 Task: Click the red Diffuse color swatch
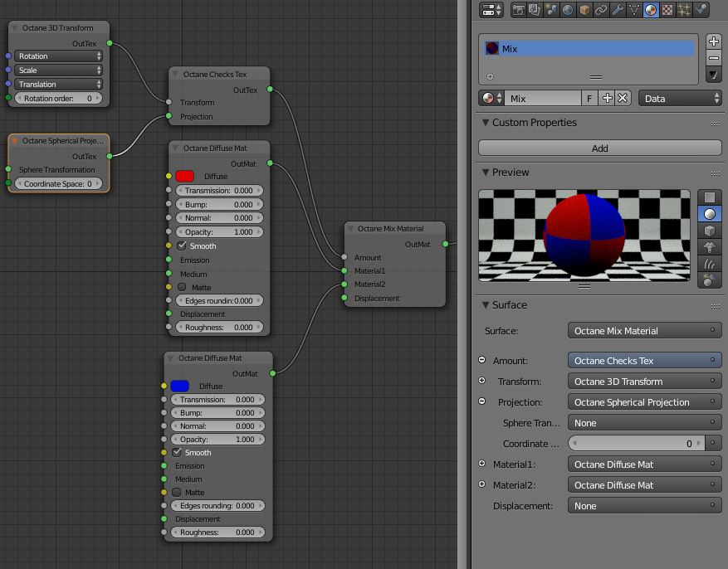tap(186, 176)
